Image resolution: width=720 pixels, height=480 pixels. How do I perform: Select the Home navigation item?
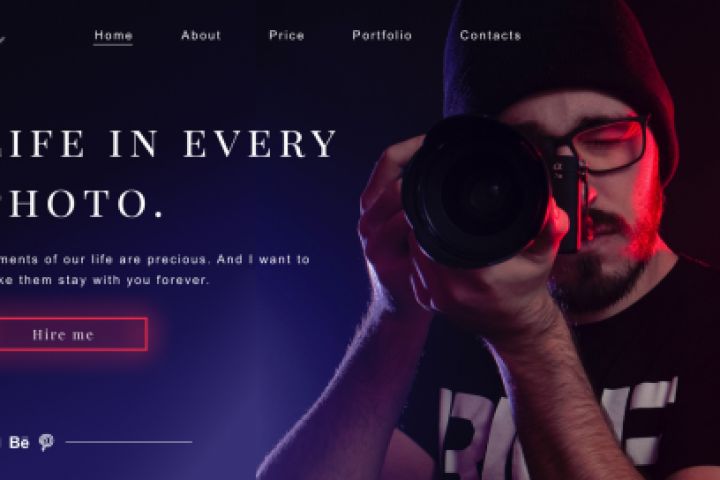click(113, 35)
